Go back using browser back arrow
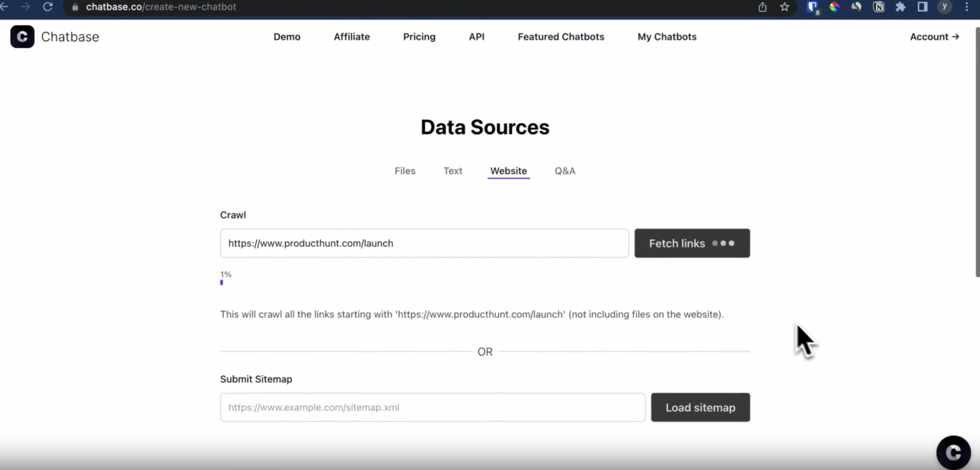 tap(4, 7)
